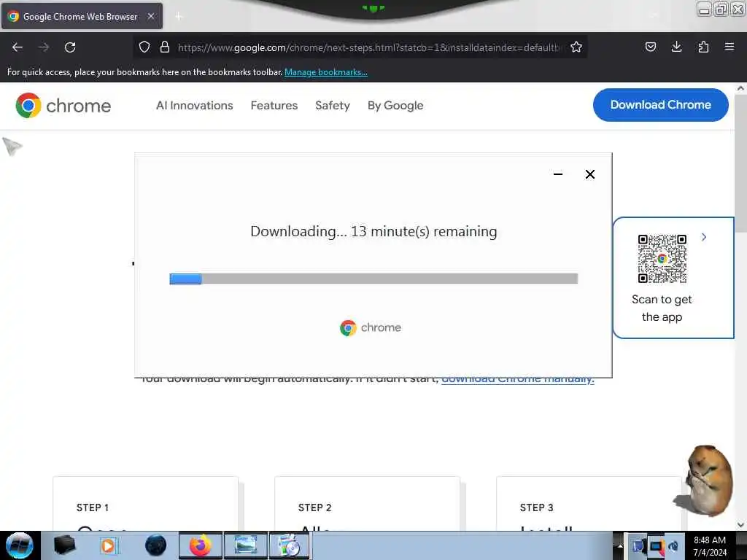Viewport: 747px width, 560px height.
Task: Minimize the Chrome installer dialog
Action: coord(558,174)
